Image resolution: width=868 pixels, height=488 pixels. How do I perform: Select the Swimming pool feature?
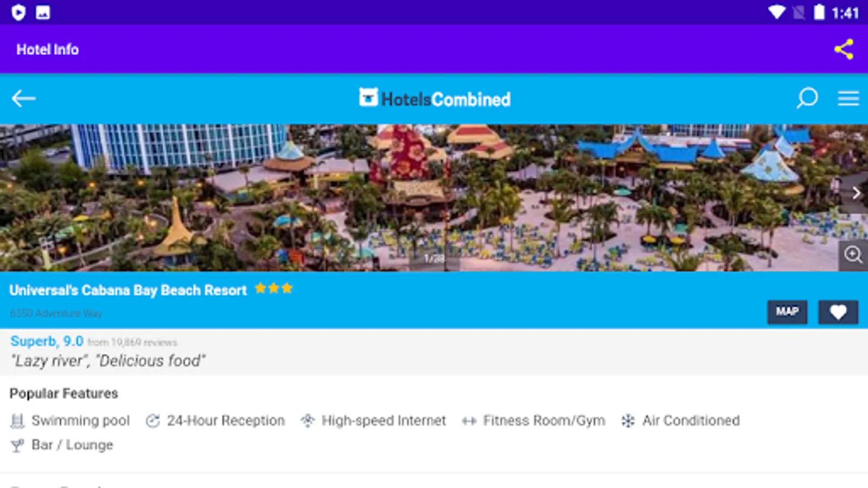(70, 421)
